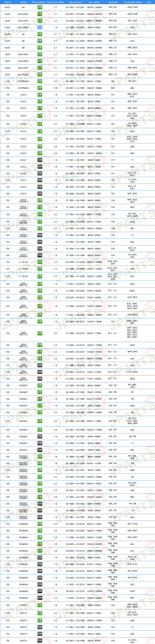Click the 79kW / 107KM power cell
Viewport: 155px width, 644px height.
94,392
